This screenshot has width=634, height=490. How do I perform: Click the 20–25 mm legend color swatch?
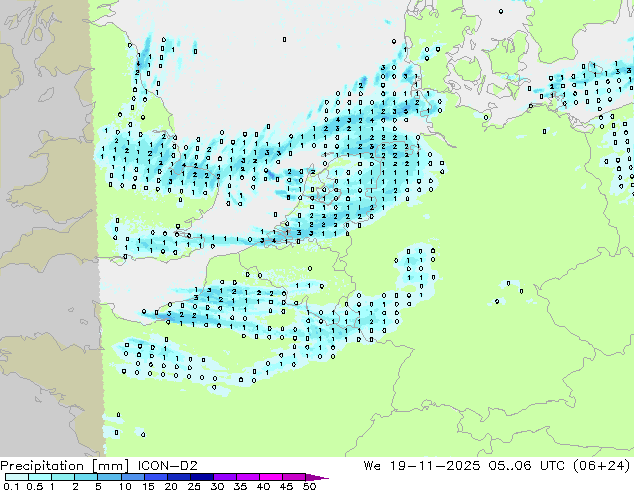[179, 477]
